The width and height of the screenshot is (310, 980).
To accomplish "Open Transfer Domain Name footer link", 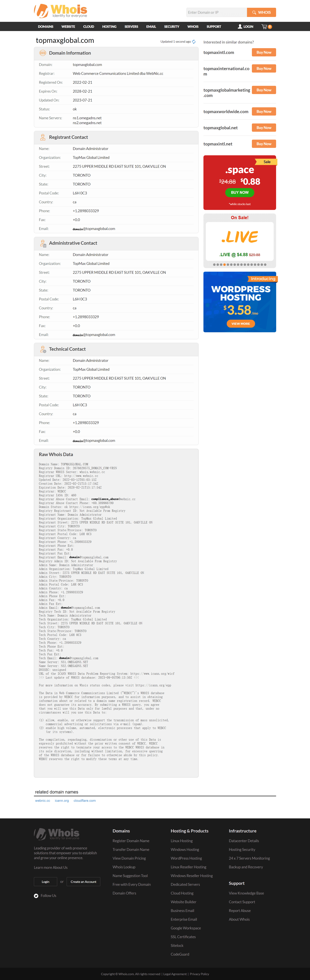I will pos(131,850).
